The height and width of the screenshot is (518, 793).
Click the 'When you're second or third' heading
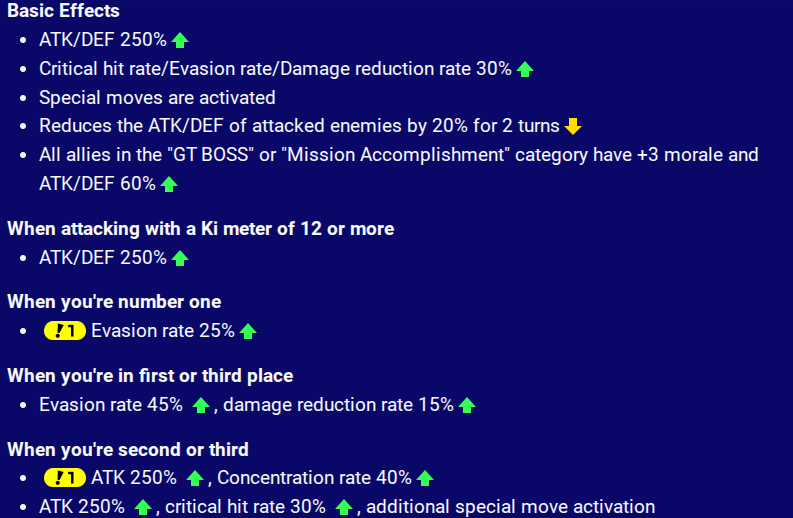point(128,450)
